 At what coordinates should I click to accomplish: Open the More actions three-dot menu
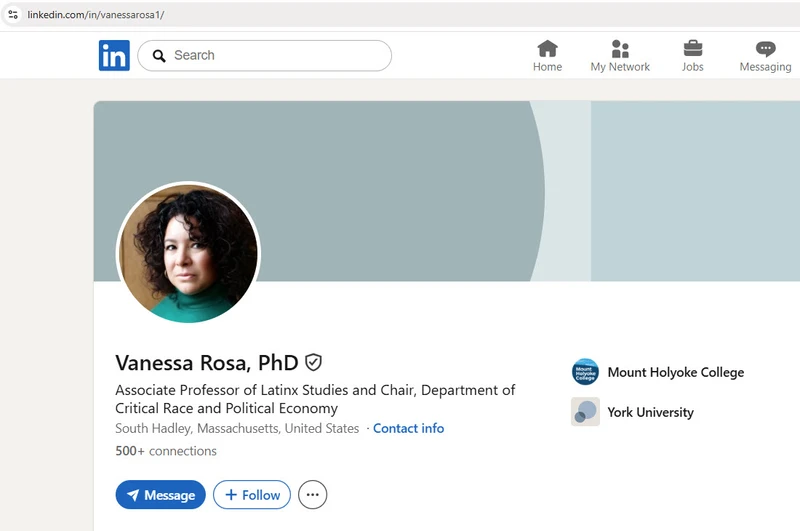[313, 495]
